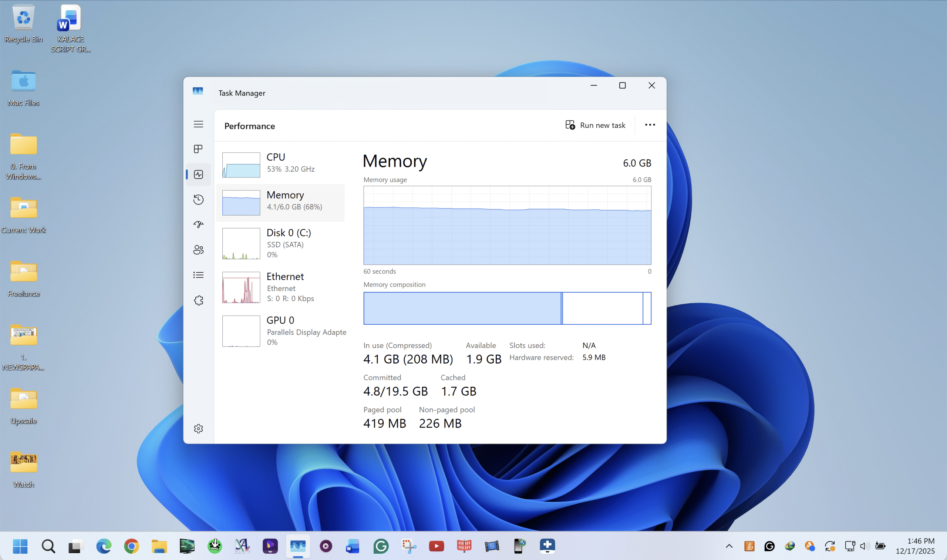Go to the Processes page icon
This screenshot has height=560, width=947.
(x=198, y=149)
